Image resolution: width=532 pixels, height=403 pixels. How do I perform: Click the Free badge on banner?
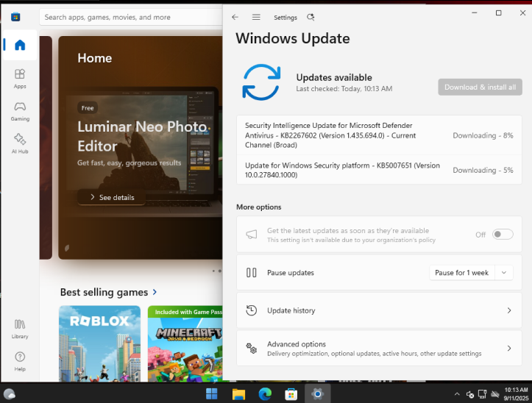88,107
